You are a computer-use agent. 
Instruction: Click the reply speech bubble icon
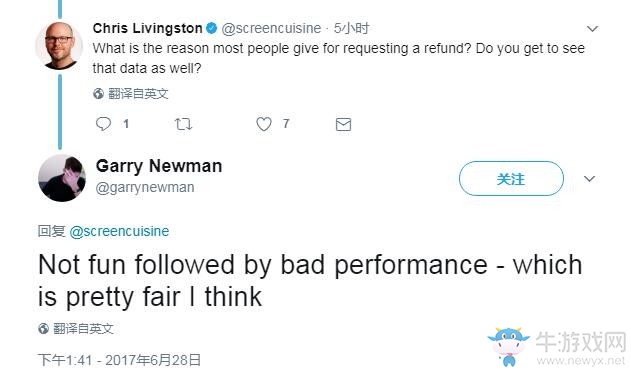pos(103,124)
